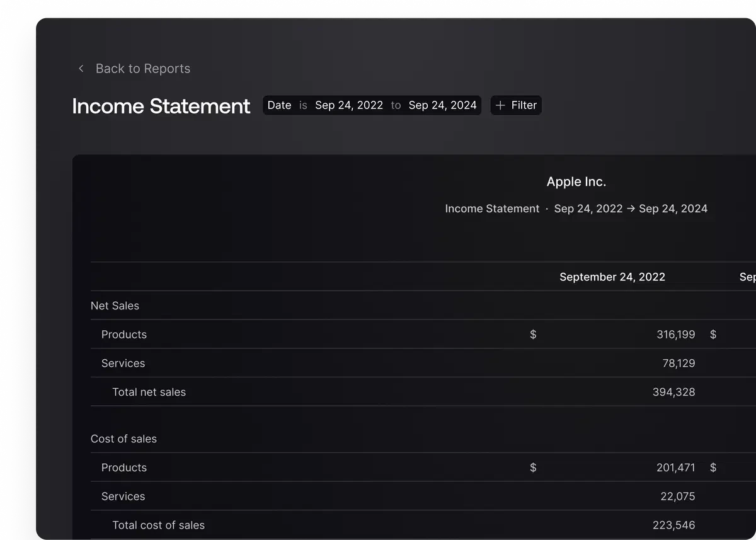Click the "Apple Inc." report heading

(576, 181)
